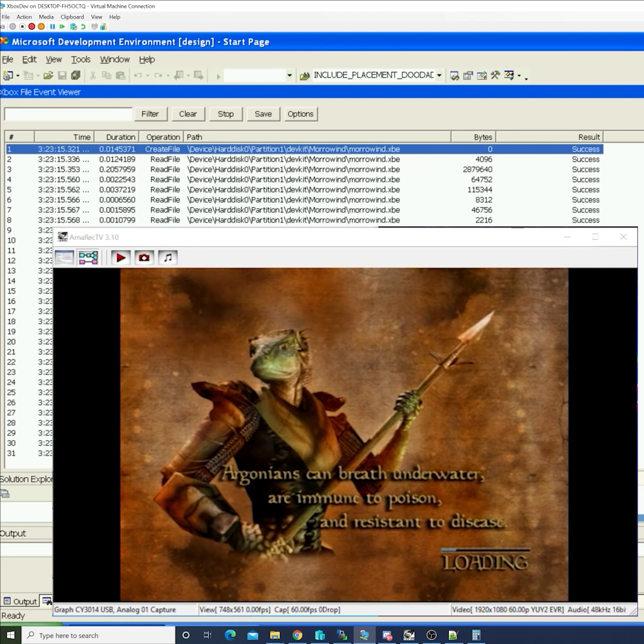Open New Project dropdown arrow
Image resolution: width=644 pixels, height=644 pixels.
coord(18,76)
